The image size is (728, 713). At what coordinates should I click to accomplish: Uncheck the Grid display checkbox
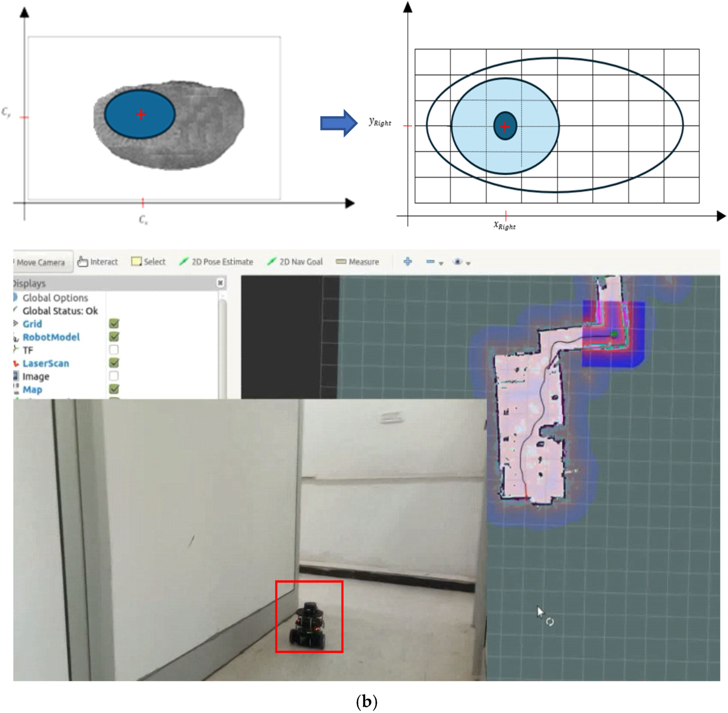[x=114, y=324]
